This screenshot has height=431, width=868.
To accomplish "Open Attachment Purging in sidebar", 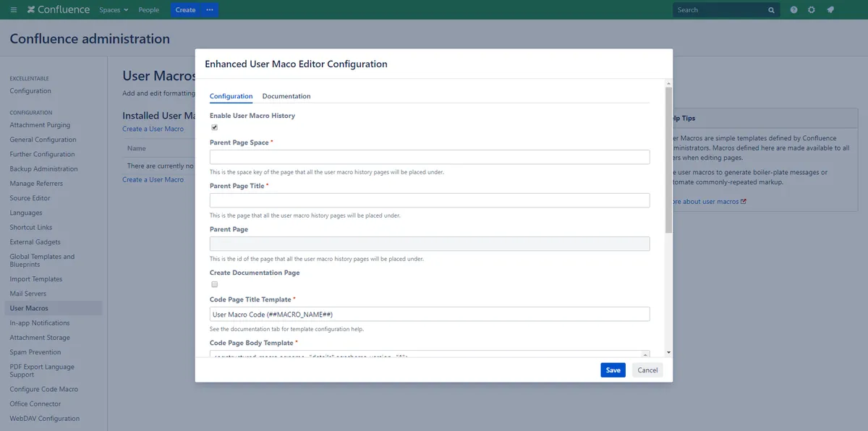I will coord(40,125).
